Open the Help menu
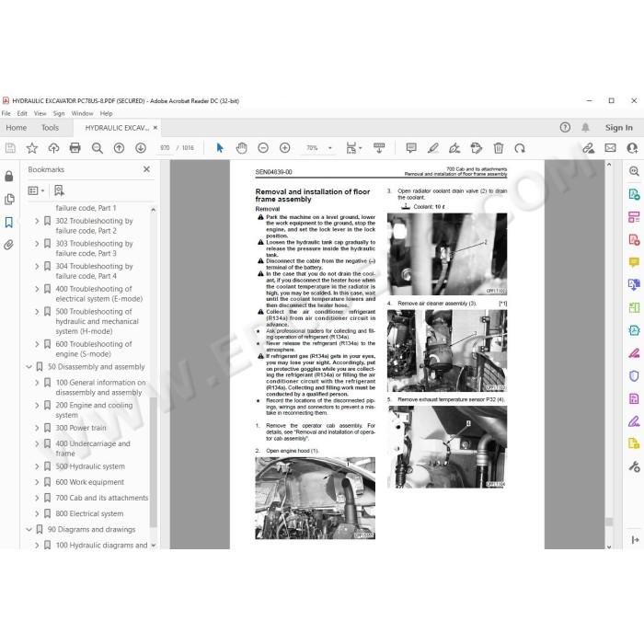 106,113
